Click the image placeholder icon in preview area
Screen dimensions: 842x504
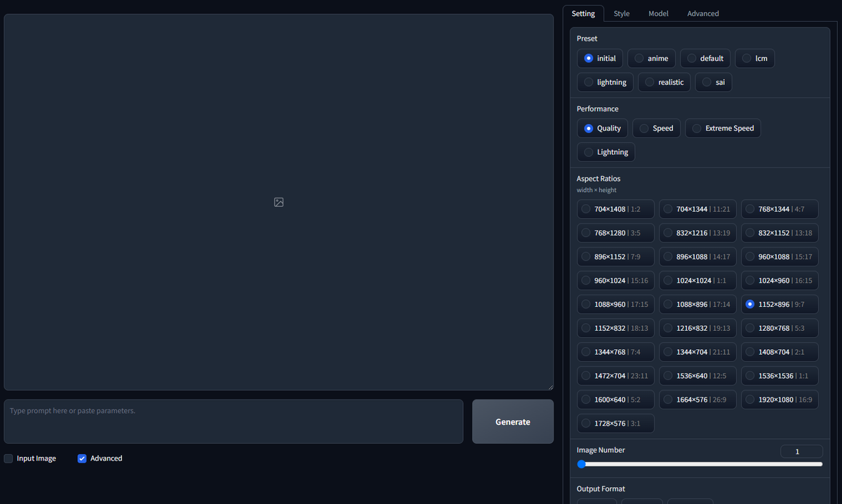click(x=279, y=202)
